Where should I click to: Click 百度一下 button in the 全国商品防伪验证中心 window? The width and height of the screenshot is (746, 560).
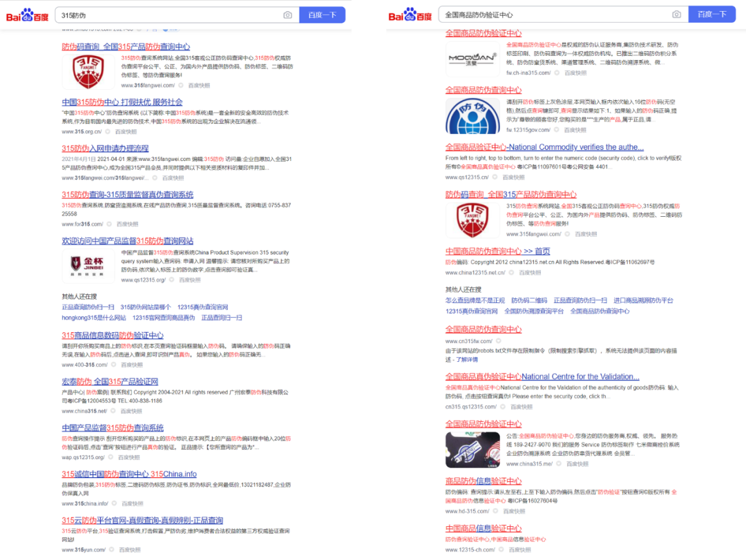tap(711, 15)
